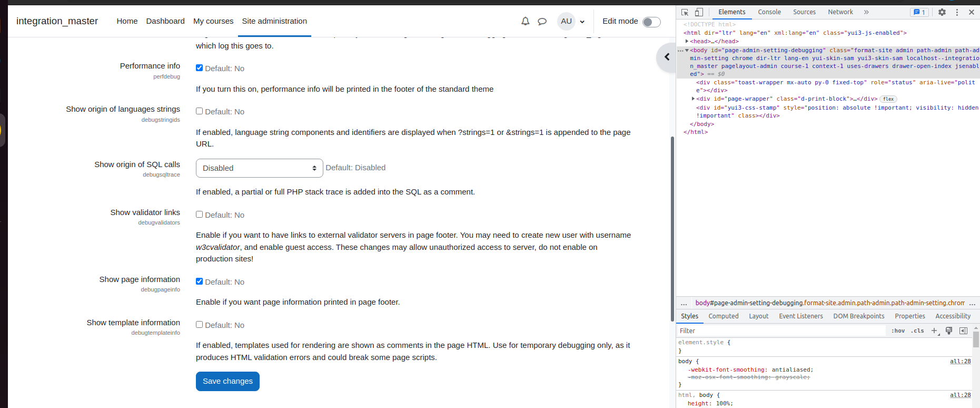Click the "debugsqltrace" setting name text
980x408 pixels.
pos(161,174)
